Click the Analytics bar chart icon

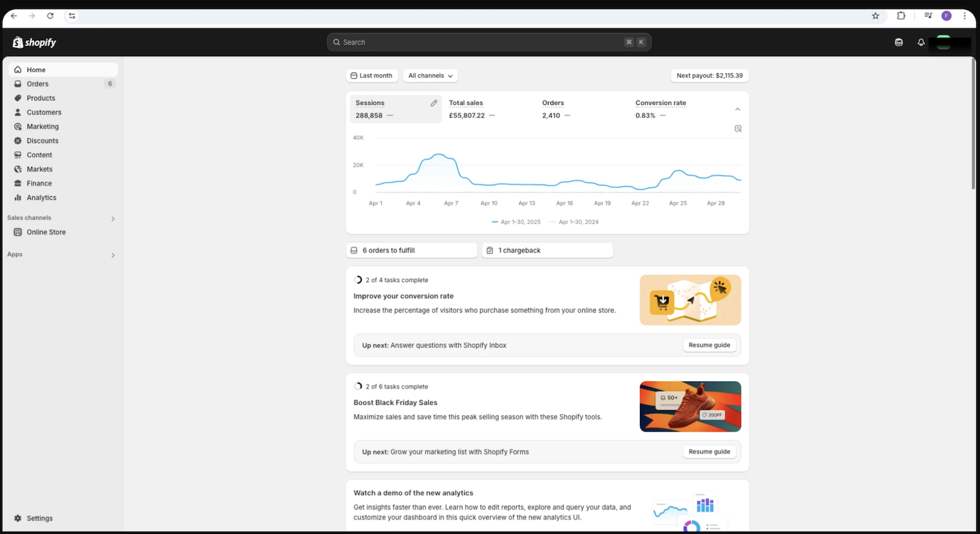pyautogui.click(x=18, y=198)
